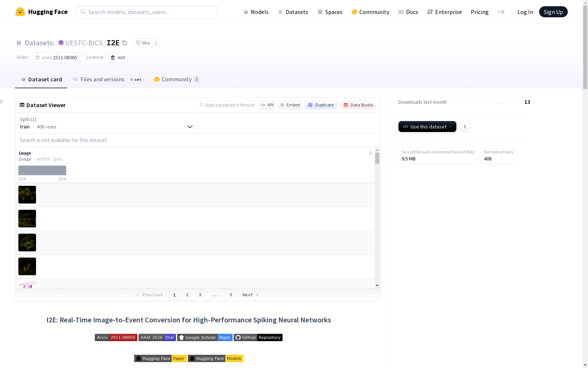Click the AAAI 2026 Oral badge
Viewport: 588px width, 368px height.
157,337
